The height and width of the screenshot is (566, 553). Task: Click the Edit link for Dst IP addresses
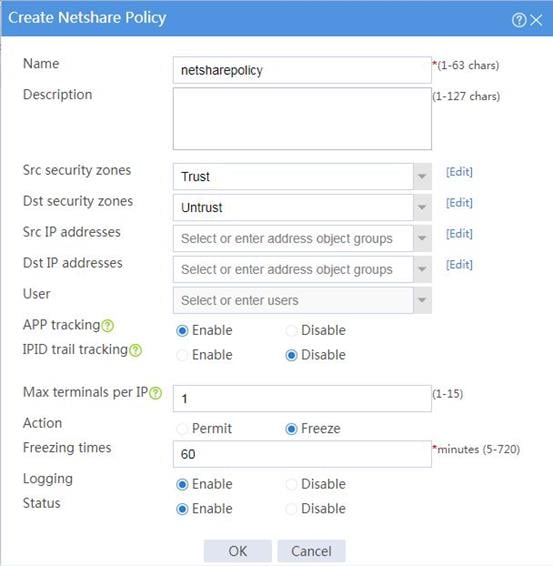coord(459,265)
